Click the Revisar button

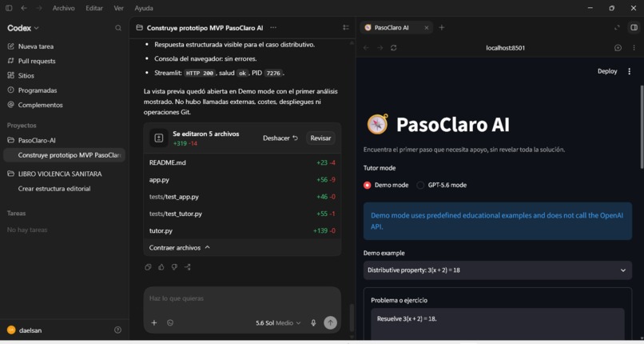[320, 138]
